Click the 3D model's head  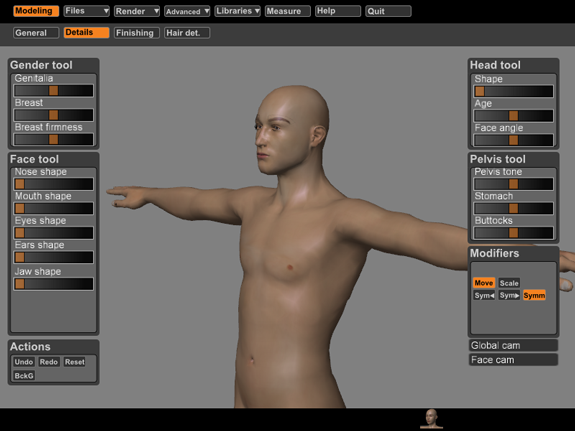[292, 130]
